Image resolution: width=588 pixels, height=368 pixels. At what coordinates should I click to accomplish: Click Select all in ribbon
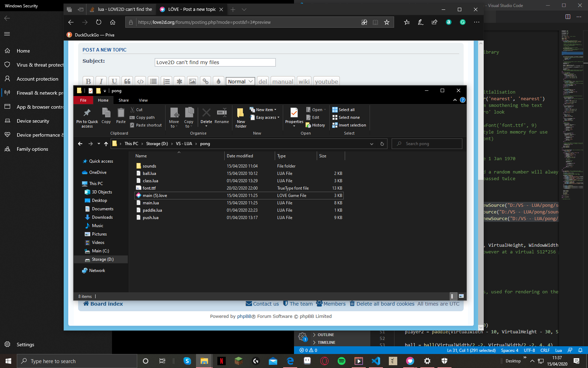point(343,110)
